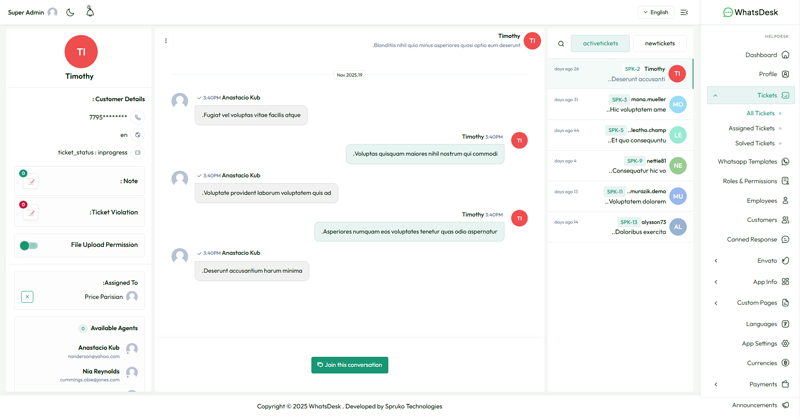This screenshot has width=800, height=418.
Task: Open the notifications bell
Action: 90,12
